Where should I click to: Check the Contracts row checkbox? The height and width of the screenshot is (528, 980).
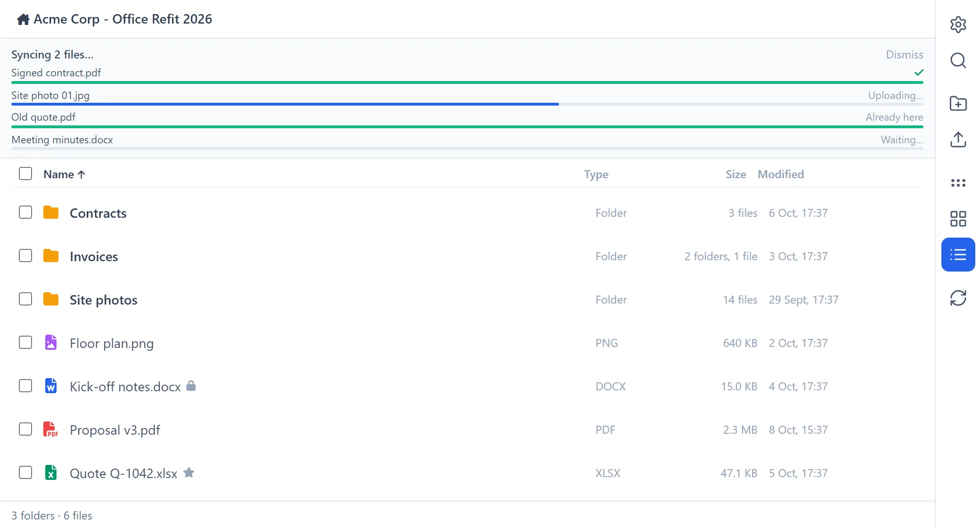tap(25, 212)
